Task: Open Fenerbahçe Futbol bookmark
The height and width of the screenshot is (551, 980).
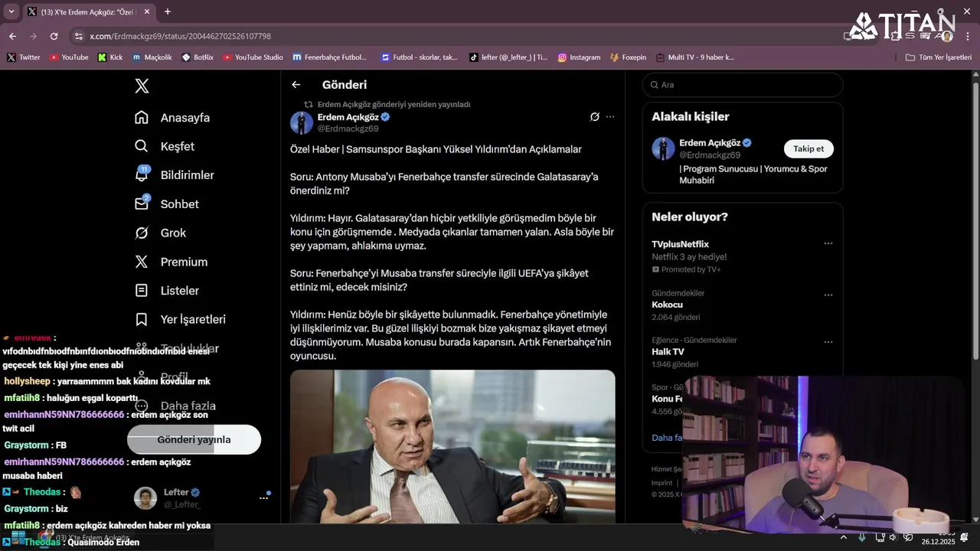Action: pos(330,57)
